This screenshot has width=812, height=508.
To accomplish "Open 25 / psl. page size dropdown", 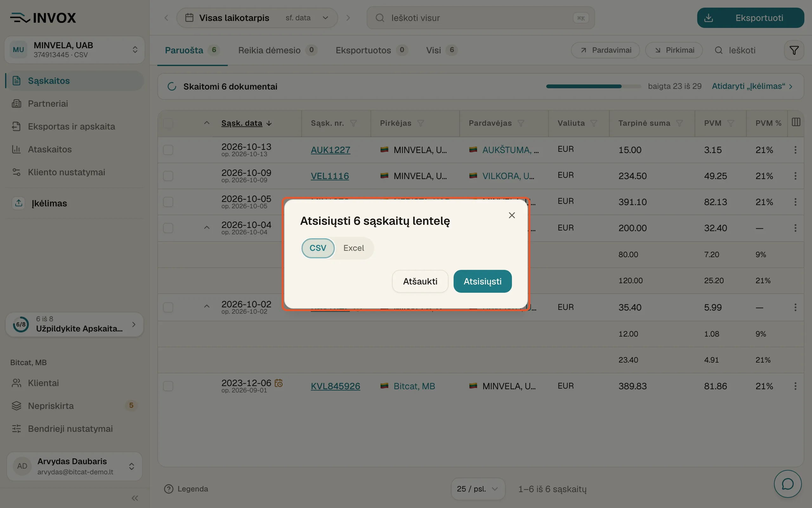I will (x=478, y=489).
